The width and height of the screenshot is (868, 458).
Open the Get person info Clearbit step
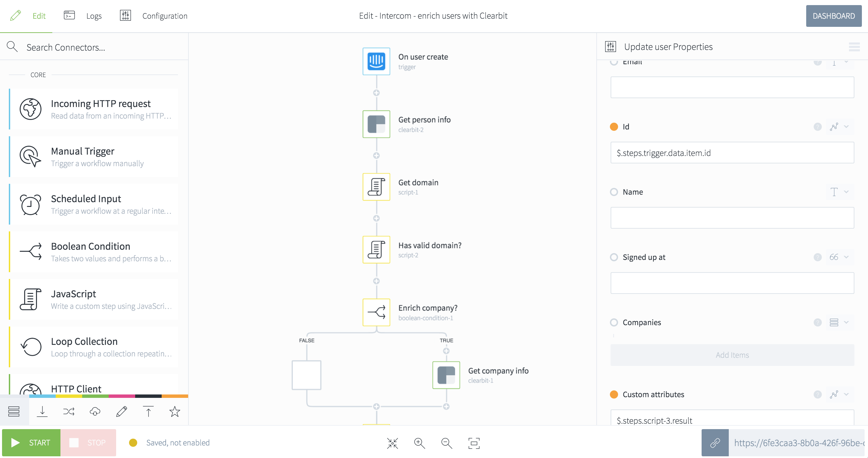point(376,124)
